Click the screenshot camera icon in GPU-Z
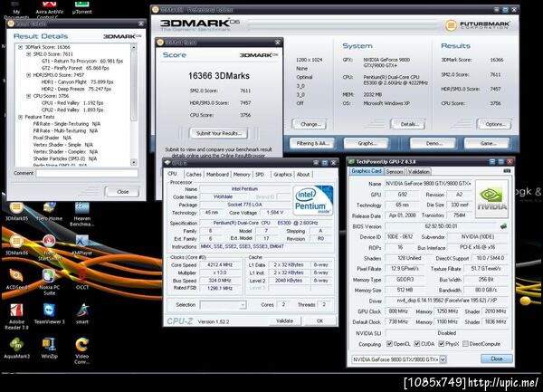The image size is (543, 392). [x=507, y=171]
